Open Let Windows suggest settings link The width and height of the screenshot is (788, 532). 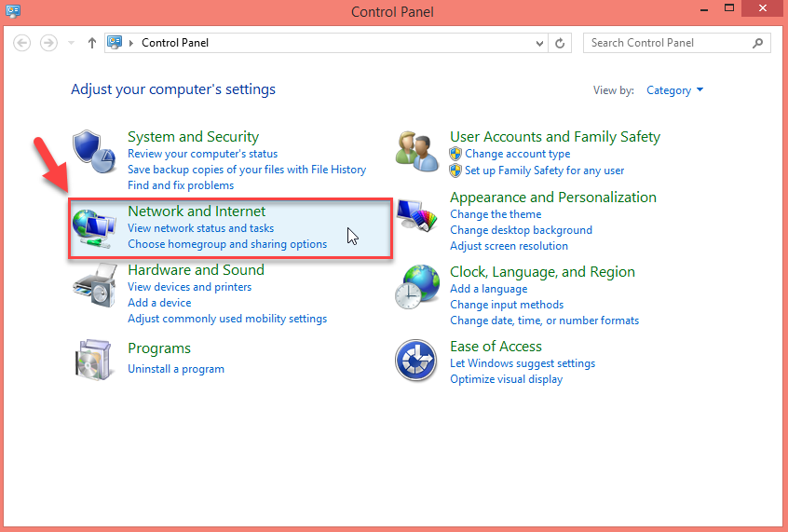pyautogui.click(x=523, y=363)
